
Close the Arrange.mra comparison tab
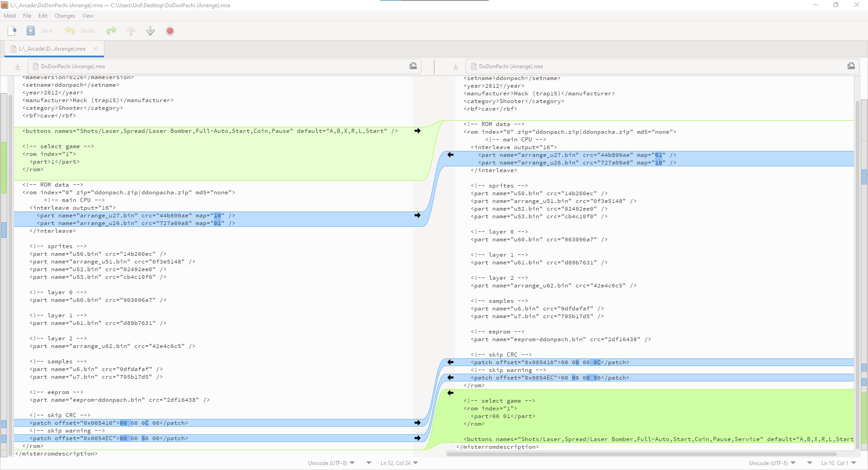[95, 49]
